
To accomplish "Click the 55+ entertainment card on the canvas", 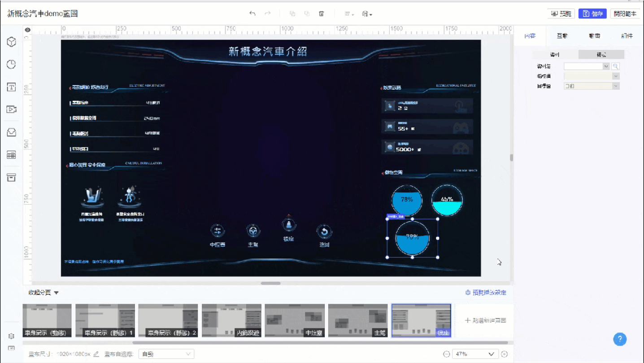I will coord(427,127).
